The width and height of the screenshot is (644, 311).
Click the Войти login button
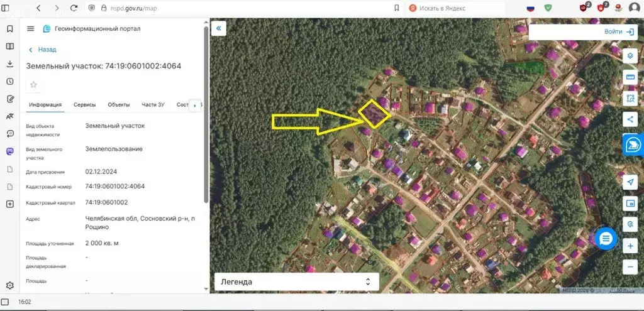tap(619, 31)
